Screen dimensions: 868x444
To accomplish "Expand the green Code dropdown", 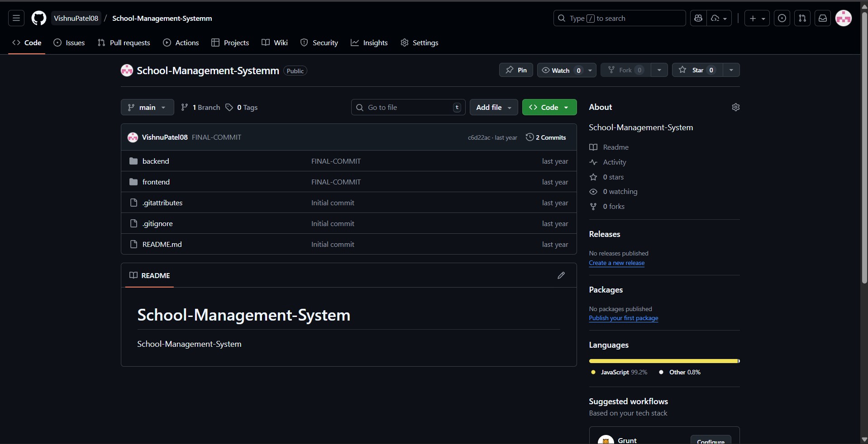I will (x=549, y=107).
